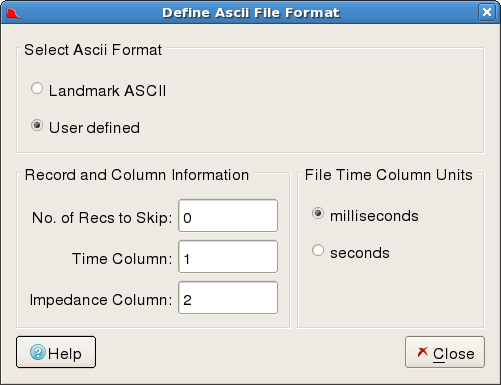Click the red application icon in title bar
This screenshot has width=501, height=385.
coord(14,13)
